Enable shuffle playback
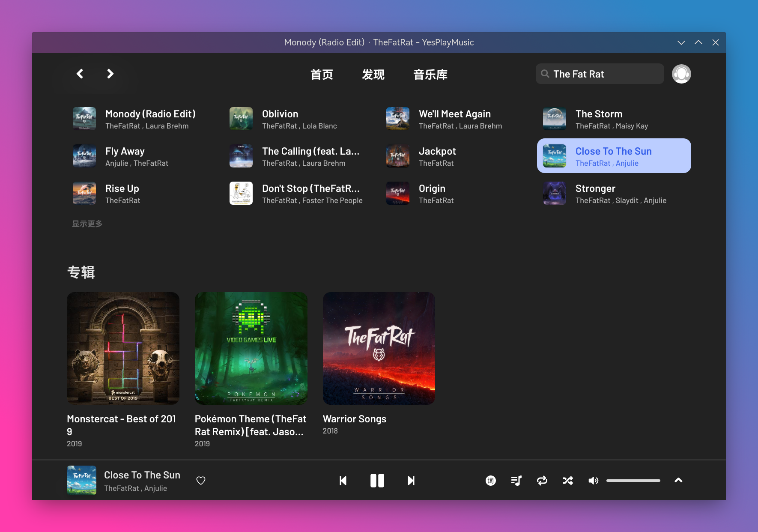The height and width of the screenshot is (532, 758). click(x=568, y=480)
